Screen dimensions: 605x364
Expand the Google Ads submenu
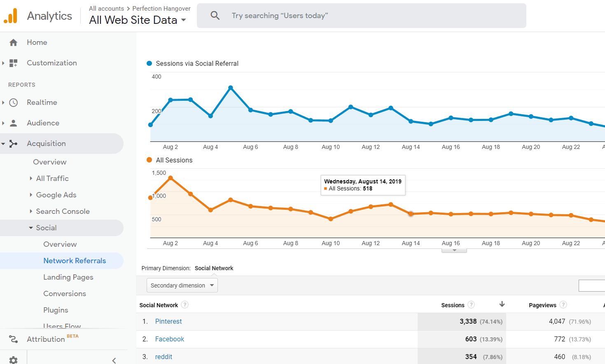31,195
